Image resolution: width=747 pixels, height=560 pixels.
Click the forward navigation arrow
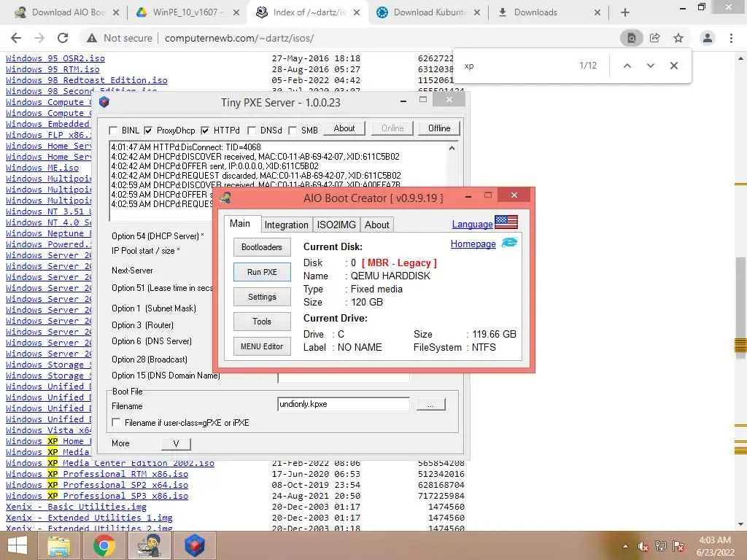(39, 38)
